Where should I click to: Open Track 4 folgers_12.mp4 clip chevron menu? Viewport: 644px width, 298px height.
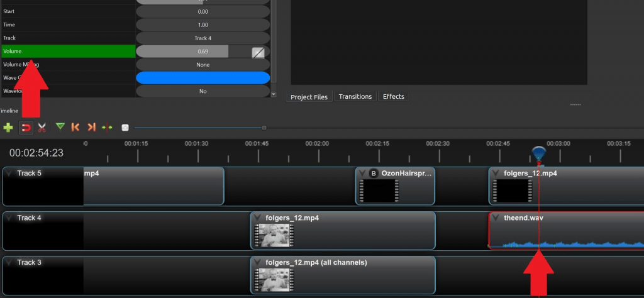click(x=257, y=218)
